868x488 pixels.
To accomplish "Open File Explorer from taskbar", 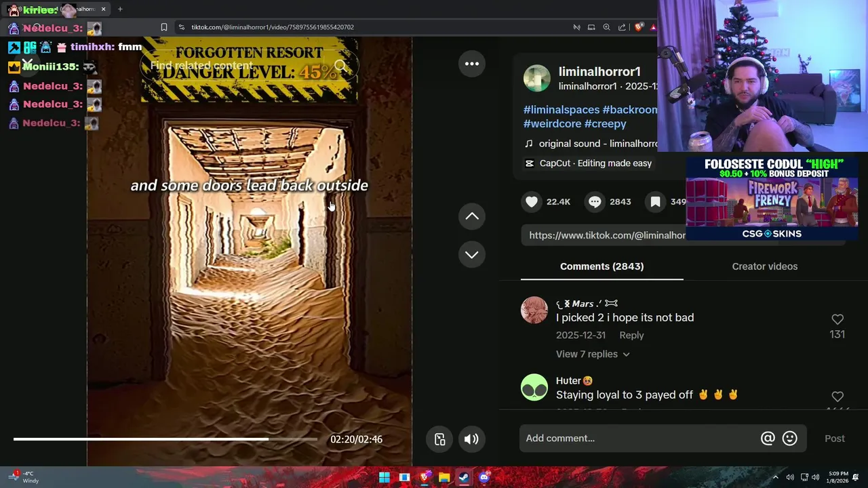I will 444,477.
